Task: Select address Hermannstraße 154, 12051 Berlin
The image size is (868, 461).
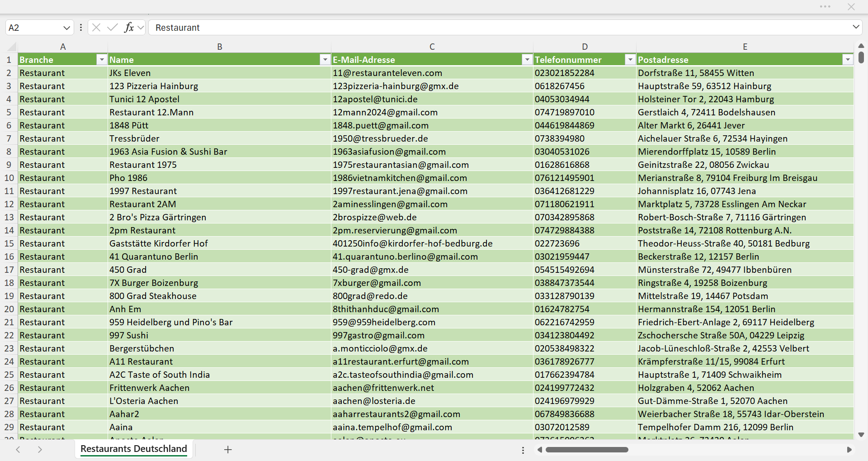Action: (x=745, y=309)
